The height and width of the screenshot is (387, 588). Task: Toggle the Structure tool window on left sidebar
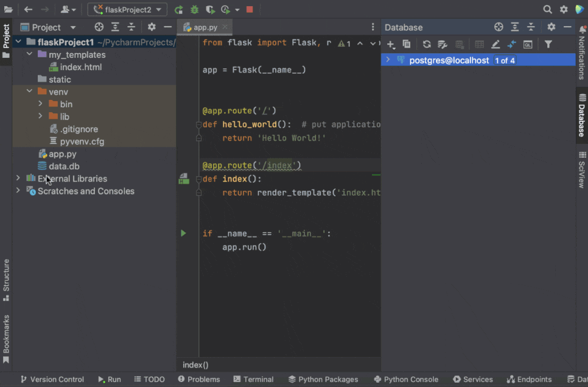click(x=6, y=280)
